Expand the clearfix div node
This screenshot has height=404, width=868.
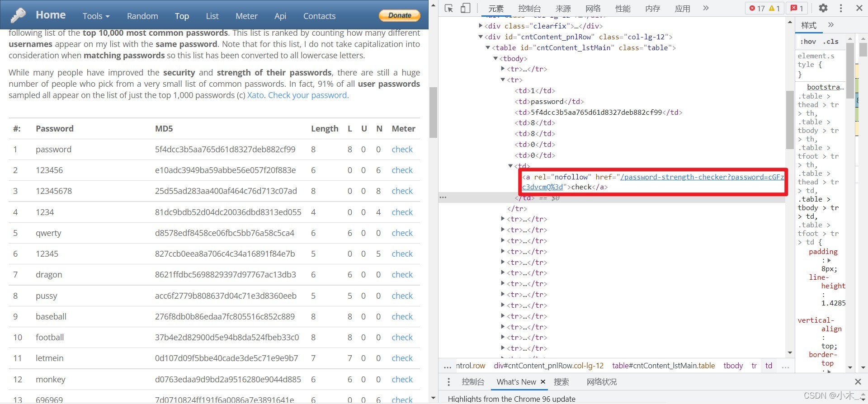(481, 26)
